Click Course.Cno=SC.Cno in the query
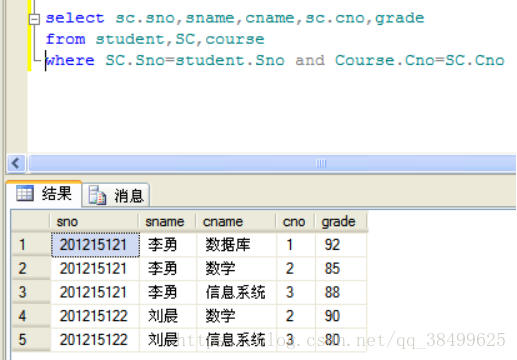Image resolution: width=517 pixels, height=360 pixels. pyautogui.click(x=420, y=60)
